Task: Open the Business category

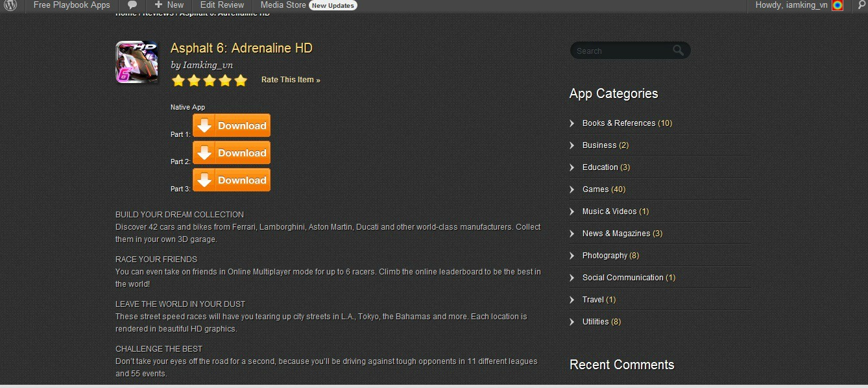Action: 599,145
